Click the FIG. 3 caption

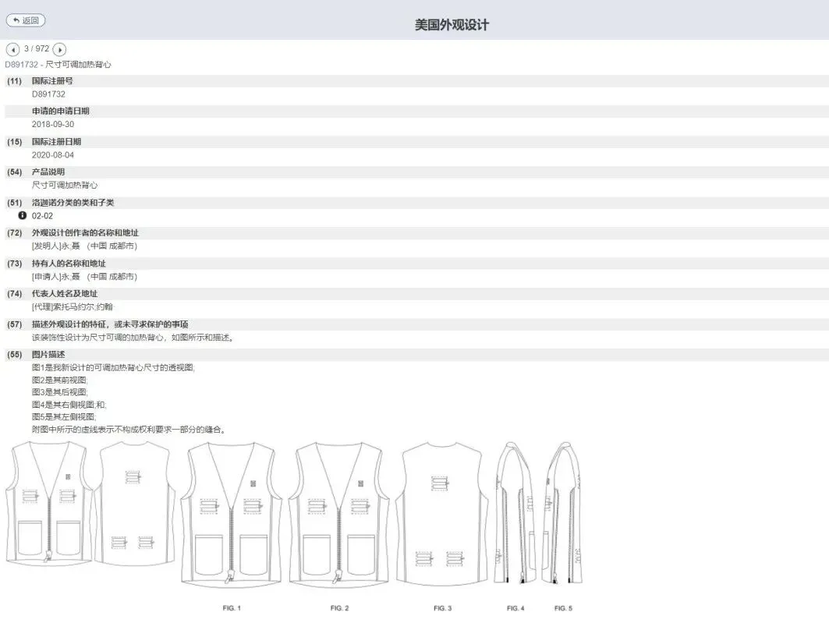(x=442, y=608)
